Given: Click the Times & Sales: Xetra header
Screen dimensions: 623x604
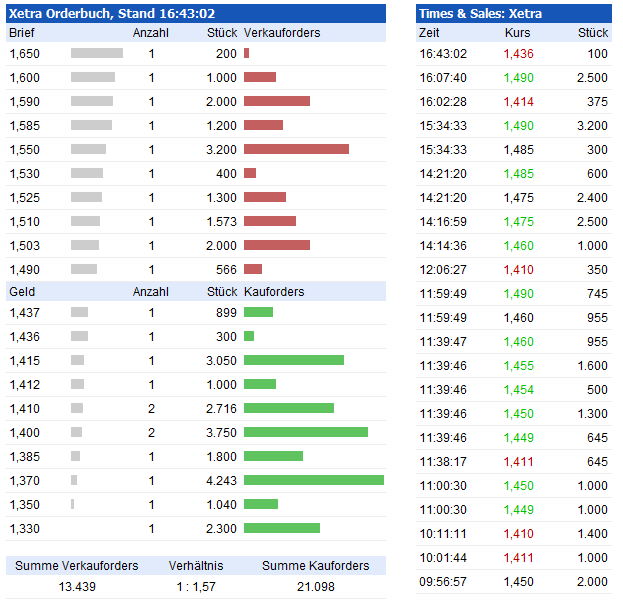Looking at the screenshot, I should (480, 13).
